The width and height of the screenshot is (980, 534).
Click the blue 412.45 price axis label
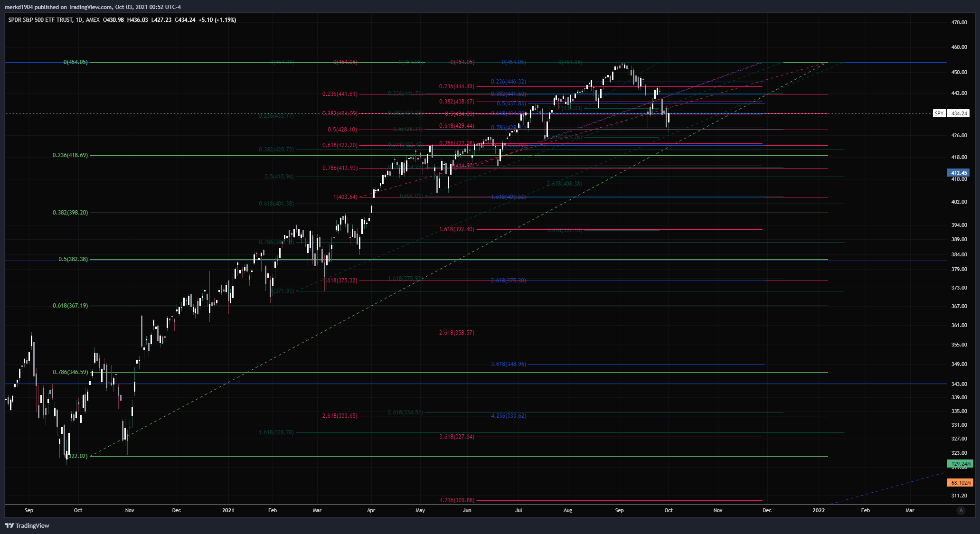(959, 173)
